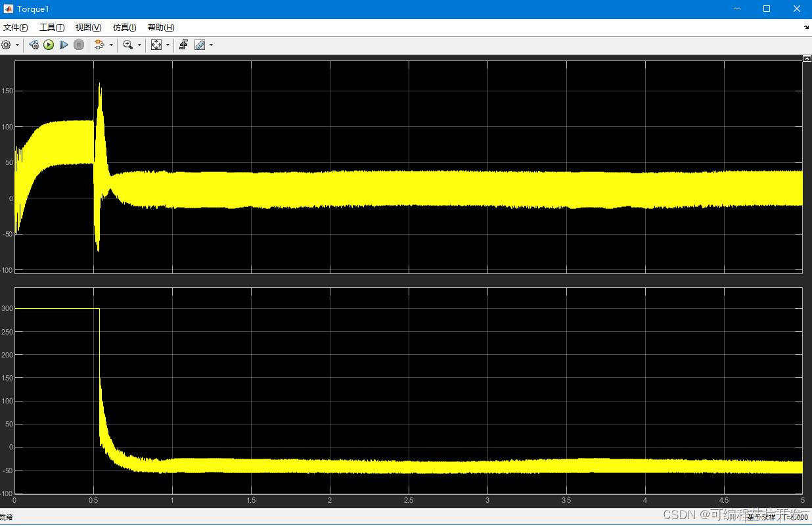Image resolution: width=812 pixels, height=527 pixels.
Task: Expand the scale axes dropdown arrow
Action: [168, 45]
